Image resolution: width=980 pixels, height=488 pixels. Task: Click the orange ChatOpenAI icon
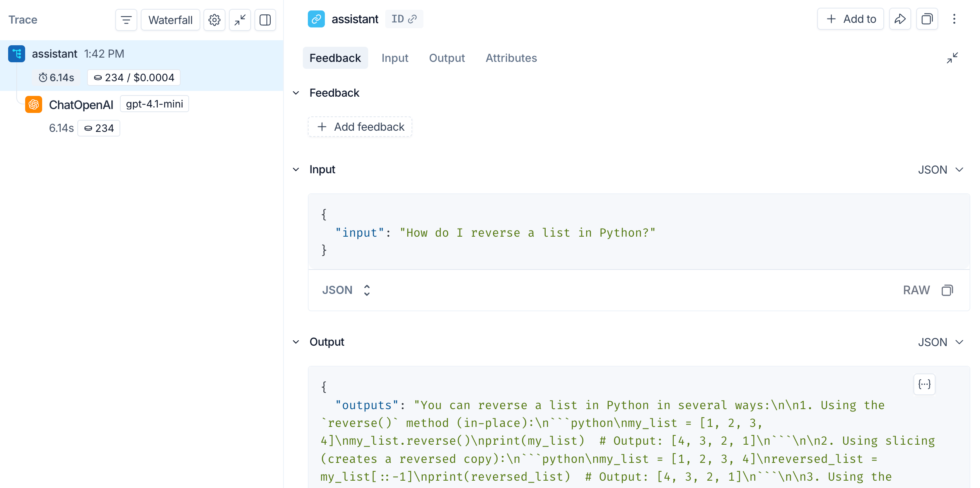34,104
